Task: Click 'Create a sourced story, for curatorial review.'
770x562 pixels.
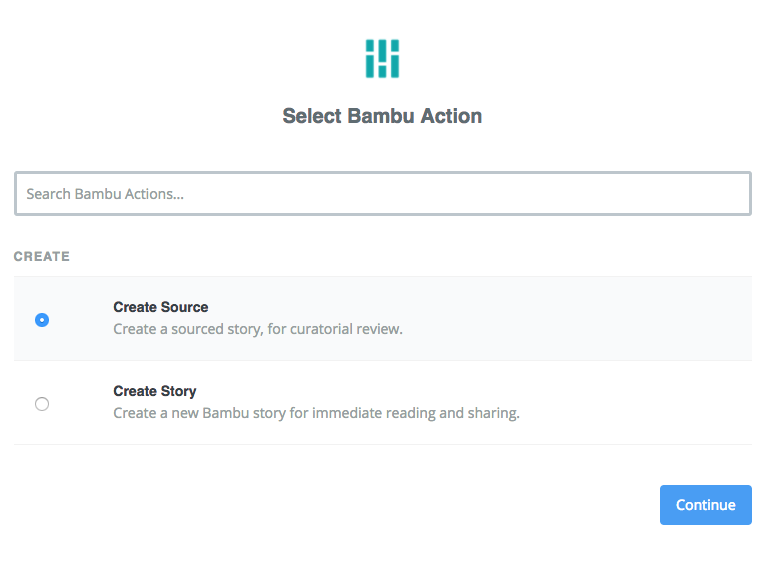Action: 258,329
